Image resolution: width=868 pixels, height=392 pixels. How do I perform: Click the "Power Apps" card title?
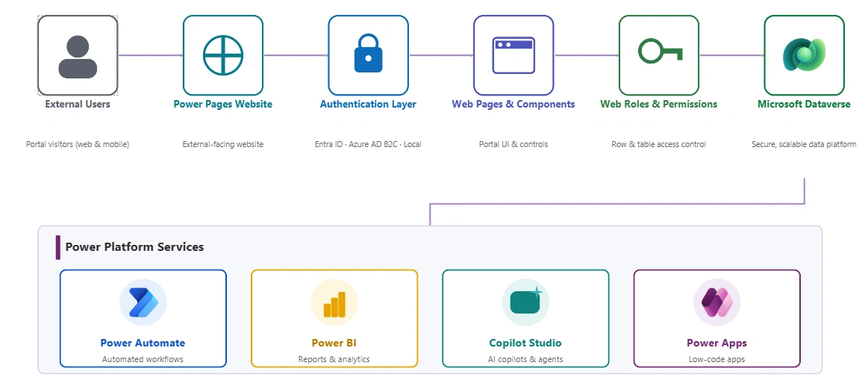pyautogui.click(x=717, y=343)
